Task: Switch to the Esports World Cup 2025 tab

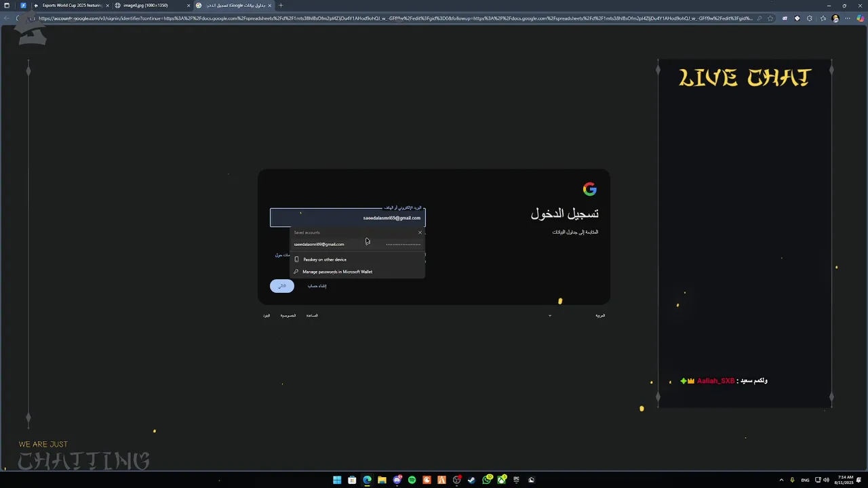Action: pyautogui.click(x=71, y=5)
